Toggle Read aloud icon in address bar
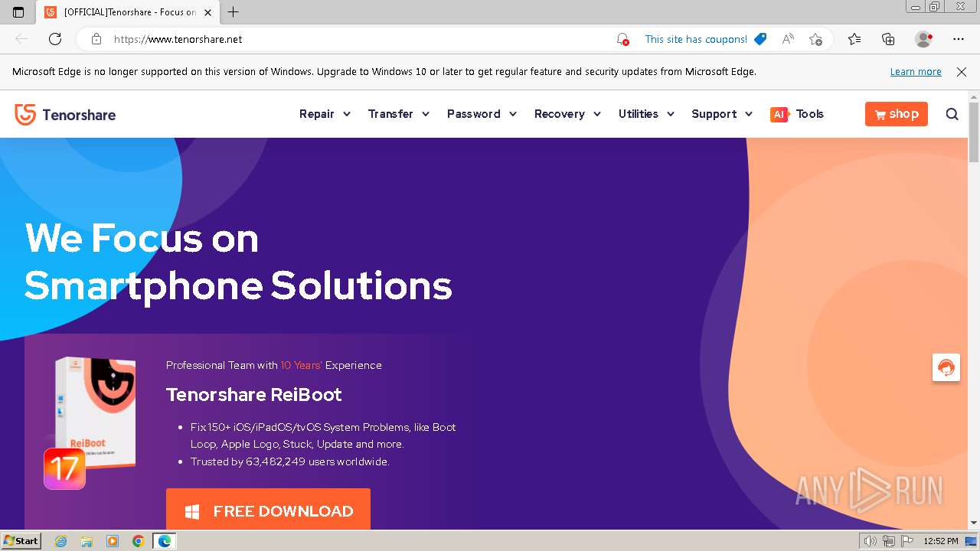Viewport: 980px width, 551px height. click(x=788, y=39)
